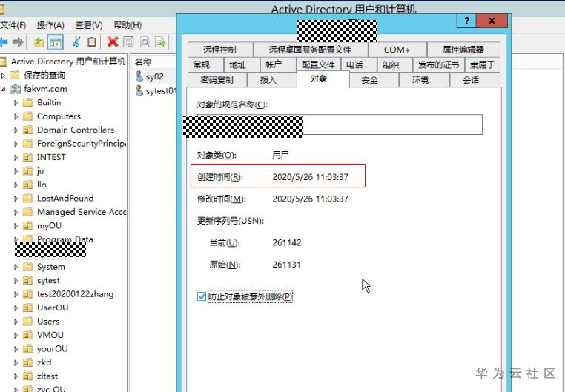The height and width of the screenshot is (392, 565).
Task: Switch to the 隶属于 tab
Action: tap(482, 64)
